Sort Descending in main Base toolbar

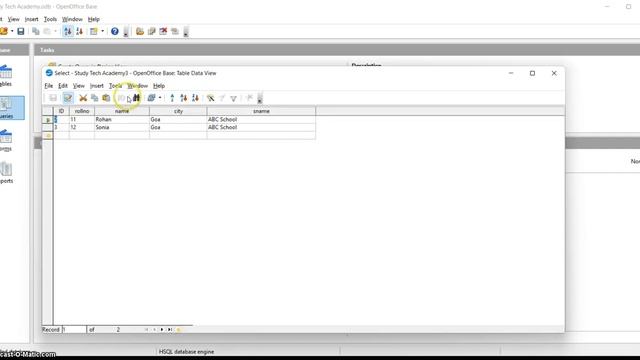coord(80,31)
